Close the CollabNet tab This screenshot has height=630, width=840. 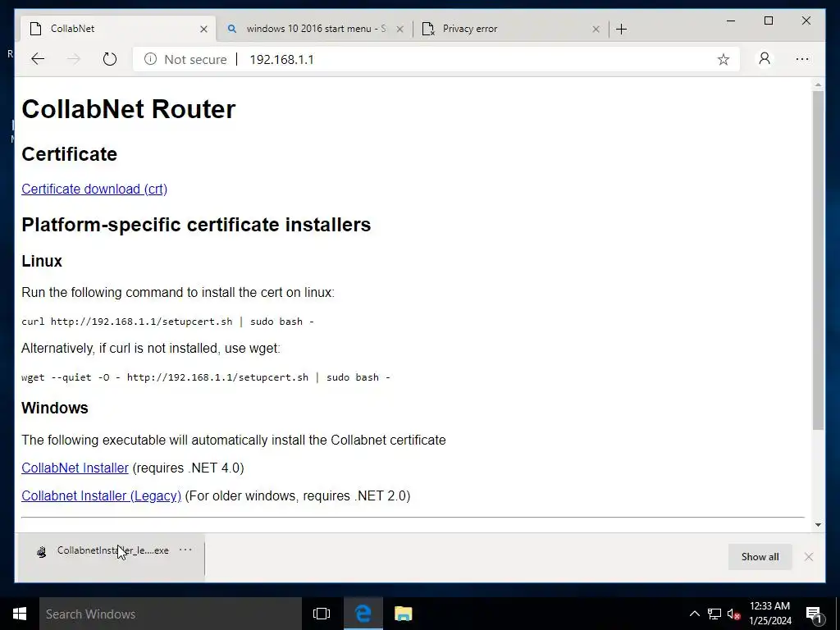(203, 29)
